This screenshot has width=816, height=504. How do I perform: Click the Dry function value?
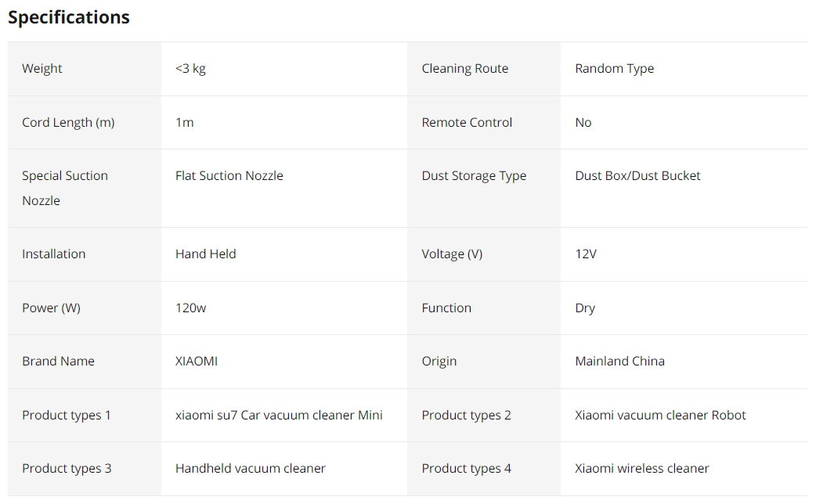pyautogui.click(x=585, y=308)
